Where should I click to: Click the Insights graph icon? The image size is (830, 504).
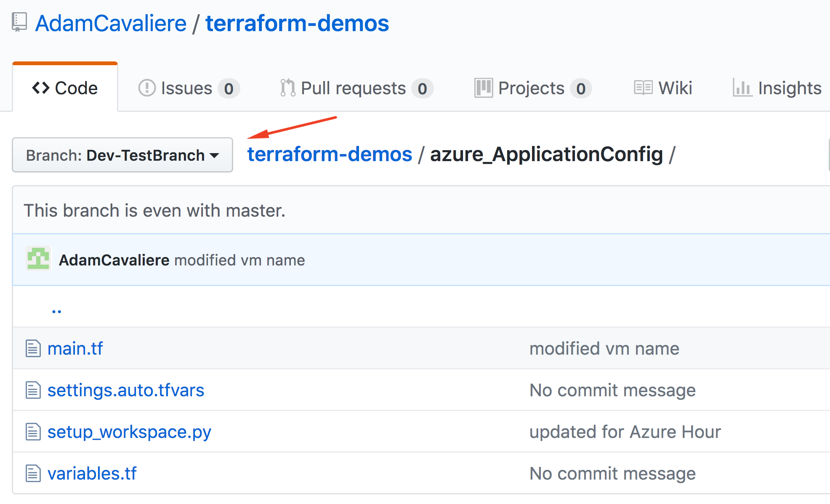pyautogui.click(x=742, y=88)
